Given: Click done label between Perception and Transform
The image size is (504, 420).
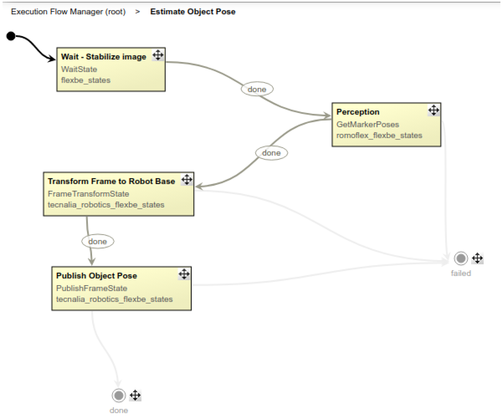Looking at the screenshot, I should coord(271,153).
